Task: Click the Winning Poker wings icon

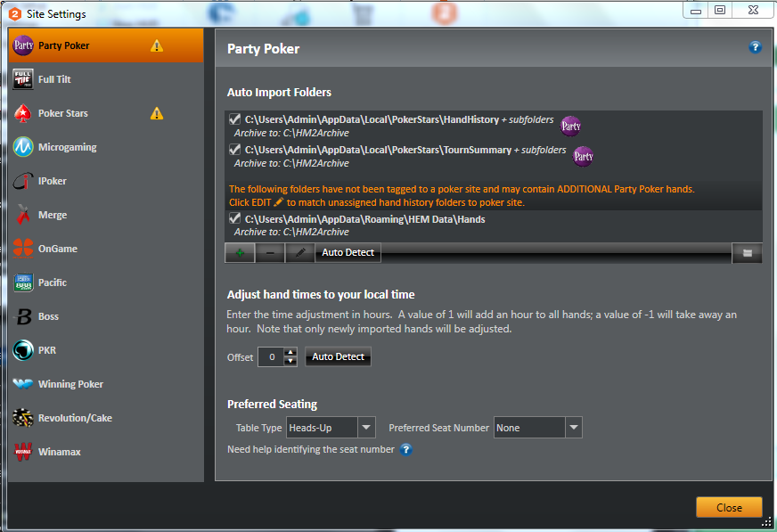Action: point(23,384)
